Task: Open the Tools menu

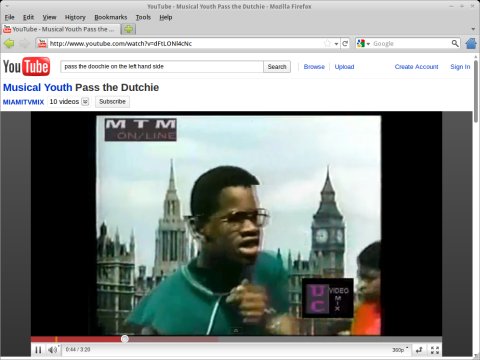Action: [143, 17]
